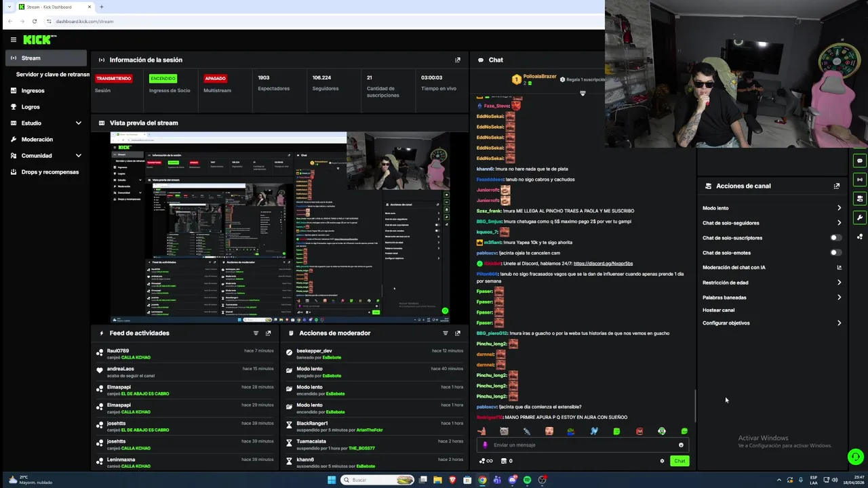Click EsBebote next to beekepper_dev ban

pyautogui.click(x=332, y=357)
